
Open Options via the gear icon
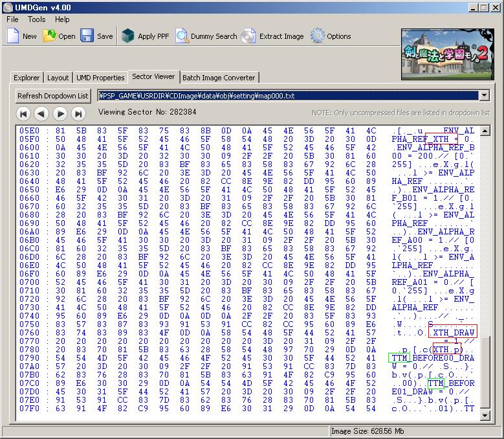(317, 36)
